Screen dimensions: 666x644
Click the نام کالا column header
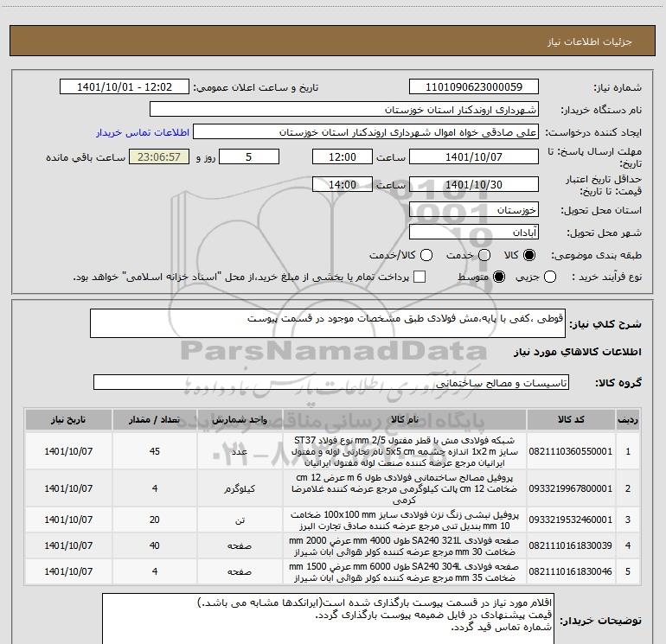click(405, 420)
